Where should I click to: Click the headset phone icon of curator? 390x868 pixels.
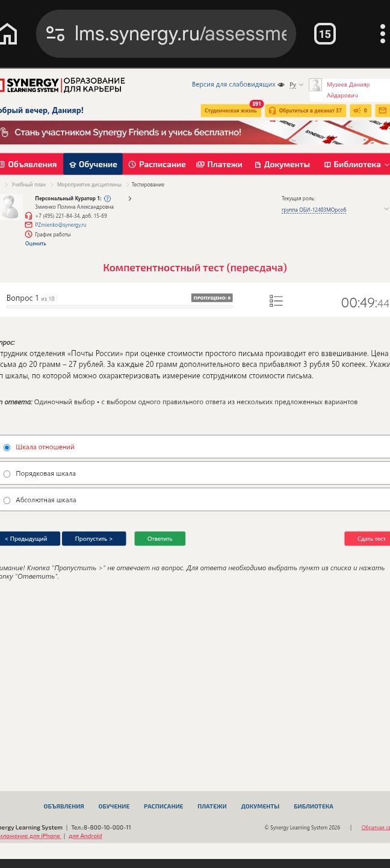pyautogui.click(x=28, y=216)
